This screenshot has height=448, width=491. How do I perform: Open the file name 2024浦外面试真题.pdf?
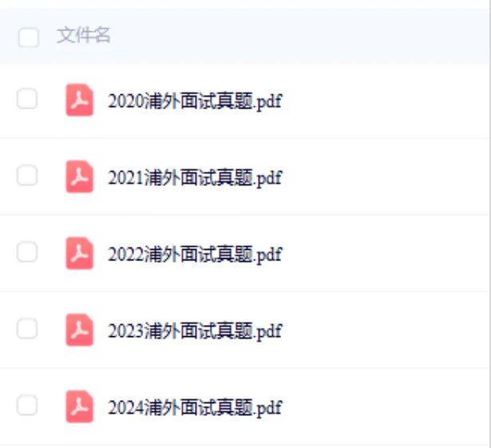(x=195, y=407)
